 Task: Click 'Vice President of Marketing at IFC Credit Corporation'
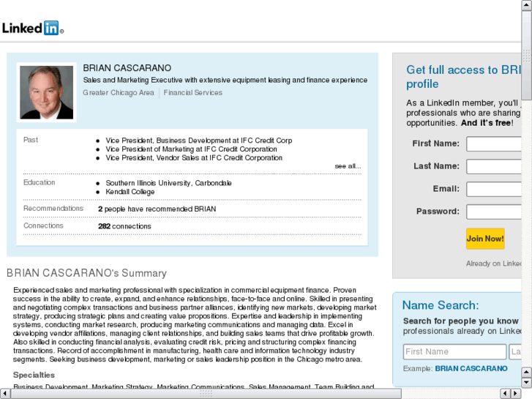tap(191, 149)
